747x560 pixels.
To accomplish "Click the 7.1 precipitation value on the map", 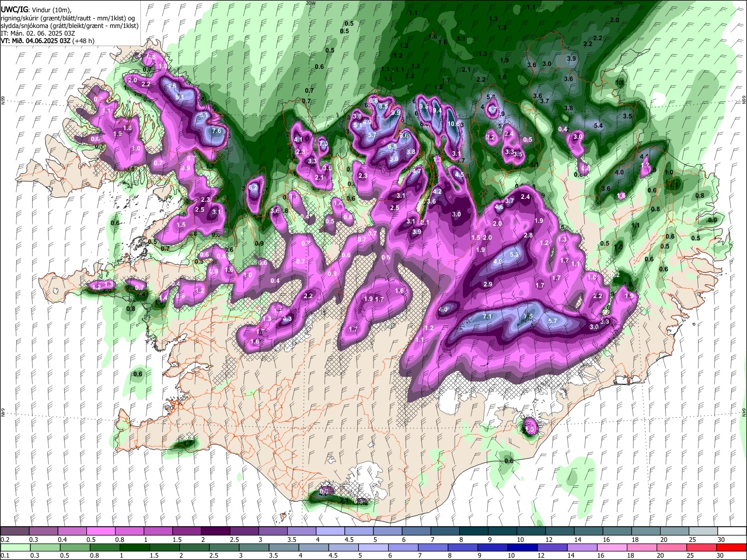I will click(x=488, y=316).
